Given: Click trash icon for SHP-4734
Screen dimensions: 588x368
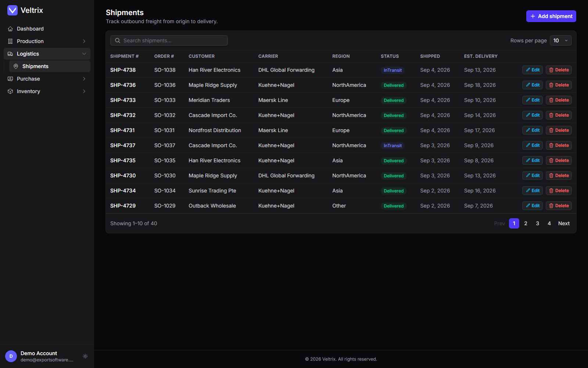Looking at the screenshot, I should pyautogui.click(x=551, y=191).
